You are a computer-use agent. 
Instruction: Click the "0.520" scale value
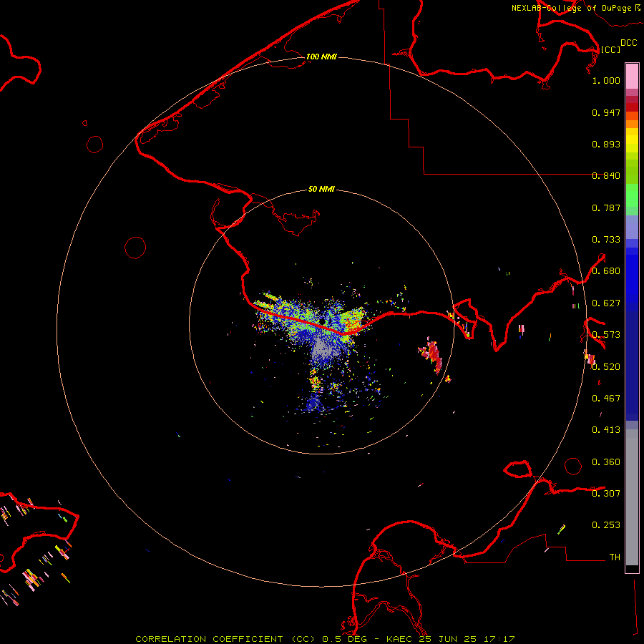(606, 367)
